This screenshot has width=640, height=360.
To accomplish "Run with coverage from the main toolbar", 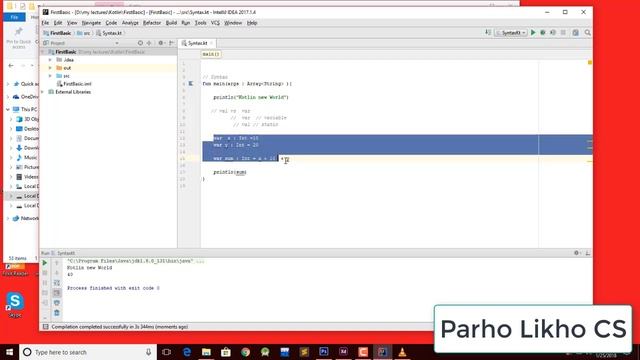I will tap(553, 33).
